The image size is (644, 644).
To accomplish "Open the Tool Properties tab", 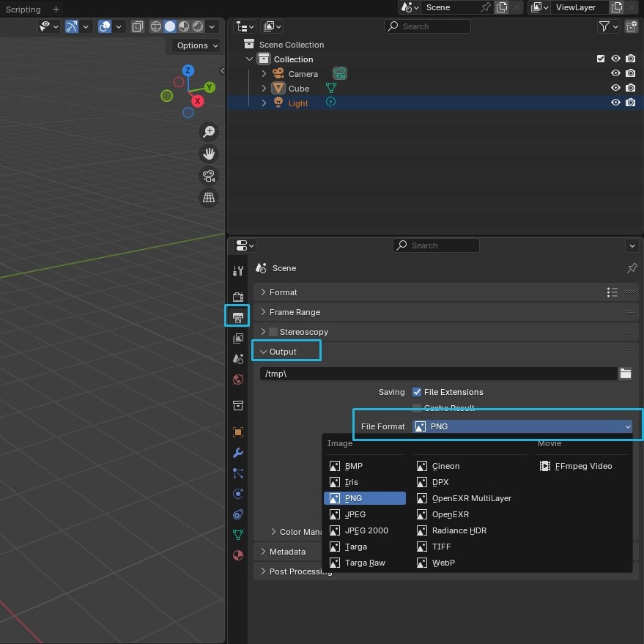I will point(238,270).
